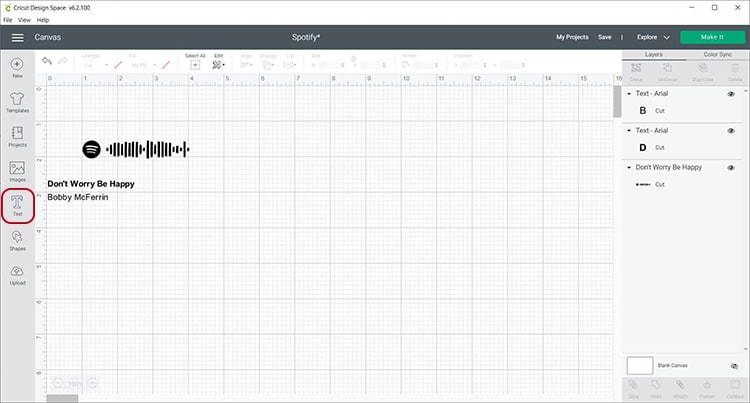Image resolution: width=750 pixels, height=403 pixels.
Task: Open the File menu
Action: click(x=8, y=20)
